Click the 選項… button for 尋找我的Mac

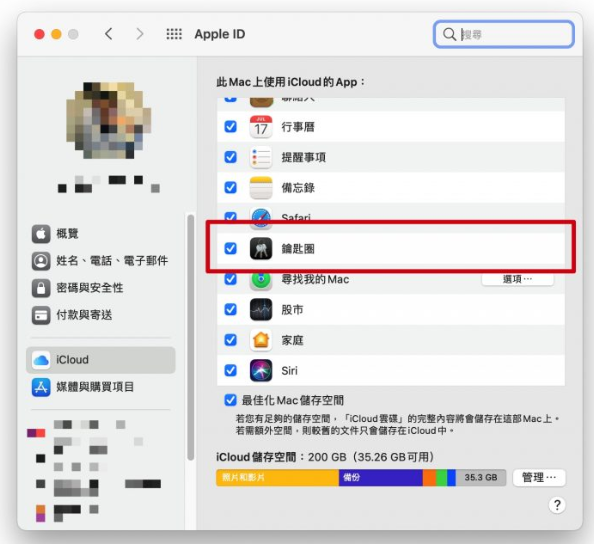pyautogui.click(x=517, y=279)
